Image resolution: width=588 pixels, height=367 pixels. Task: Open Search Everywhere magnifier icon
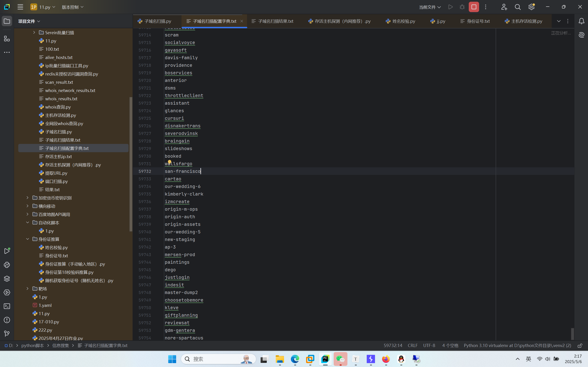coord(517,7)
